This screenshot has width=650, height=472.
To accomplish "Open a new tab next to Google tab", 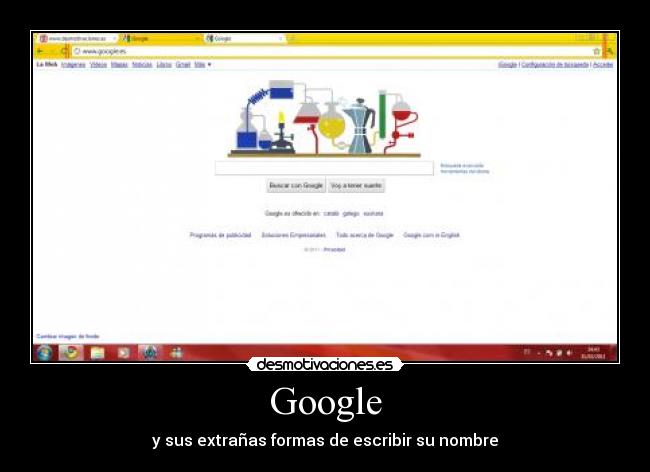I will 291,39.
